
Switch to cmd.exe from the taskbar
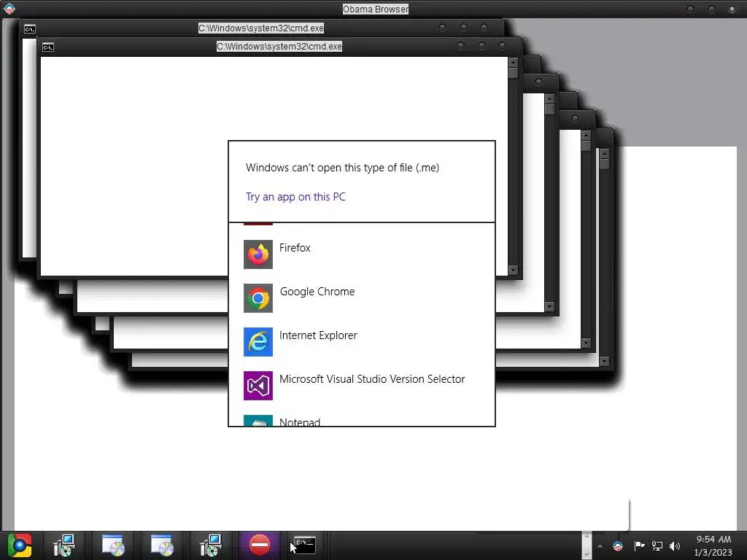pyautogui.click(x=305, y=545)
